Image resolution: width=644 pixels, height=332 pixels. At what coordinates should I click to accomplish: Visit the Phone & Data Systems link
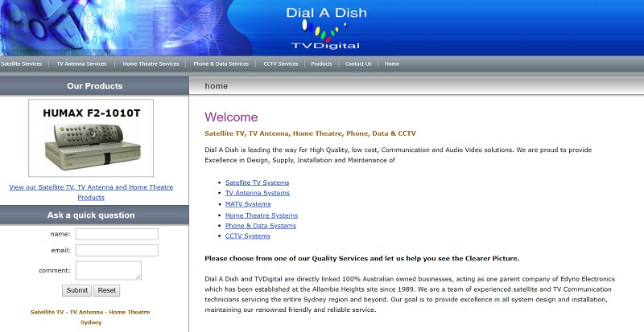coord(261,226)
